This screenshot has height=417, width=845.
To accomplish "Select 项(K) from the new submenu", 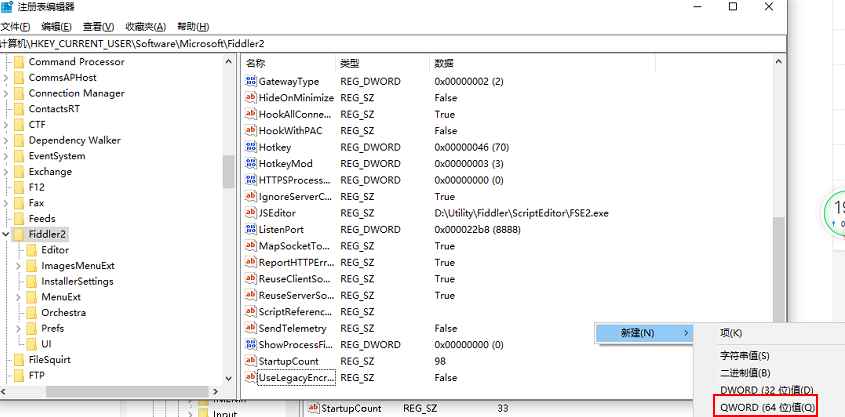I will tap(731, 333).
